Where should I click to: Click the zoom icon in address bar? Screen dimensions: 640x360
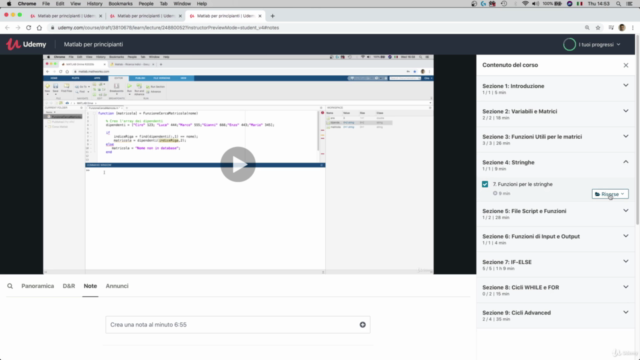[587, 28]
